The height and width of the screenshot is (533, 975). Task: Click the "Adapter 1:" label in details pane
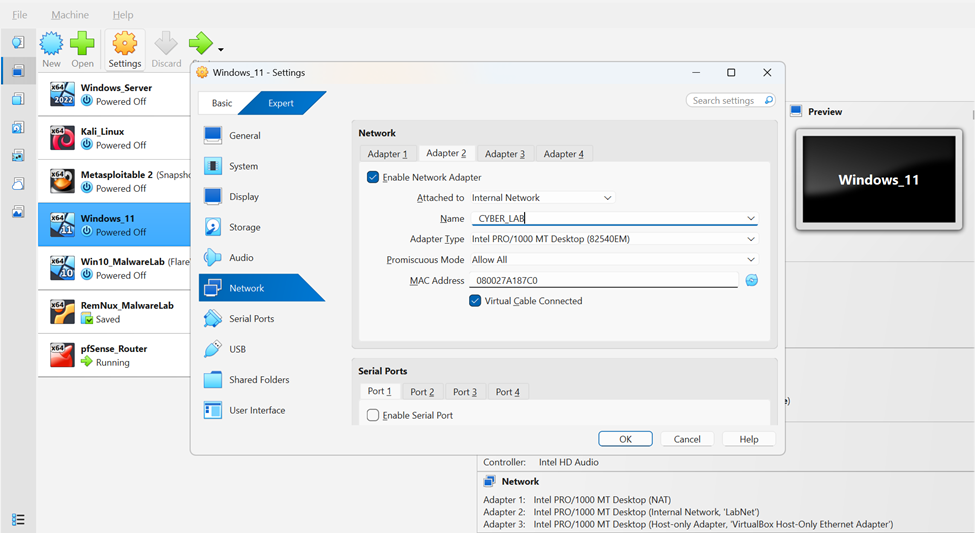pyautogui.click(x=504, y=499)
